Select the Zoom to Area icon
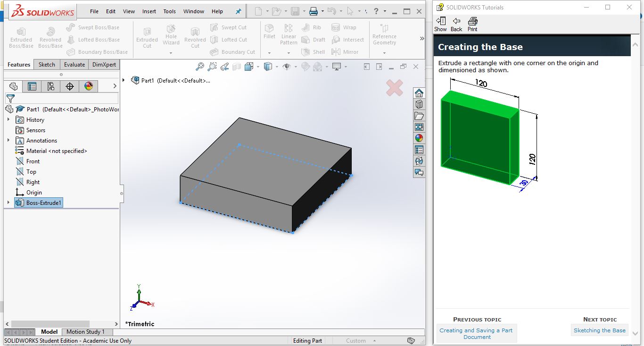Image resolution: width=644 pixels, height=346 pixels. click(213, 67)
